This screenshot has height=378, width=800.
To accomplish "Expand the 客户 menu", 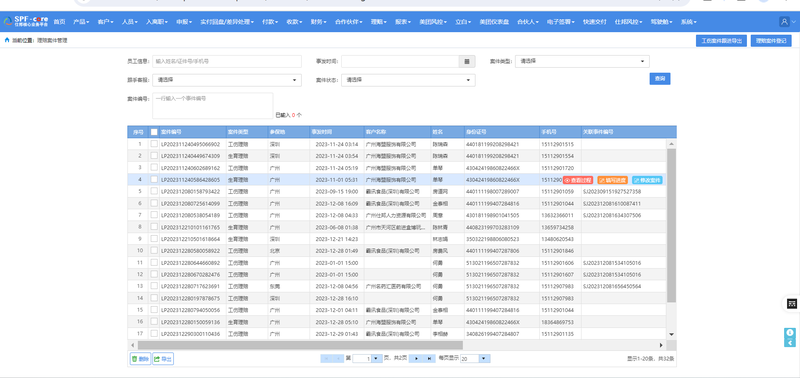I will 106,22.
